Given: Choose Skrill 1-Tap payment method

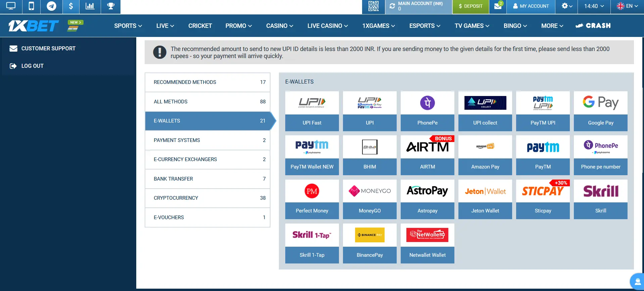Looking at the screenshot, I should tap(312, 243).
